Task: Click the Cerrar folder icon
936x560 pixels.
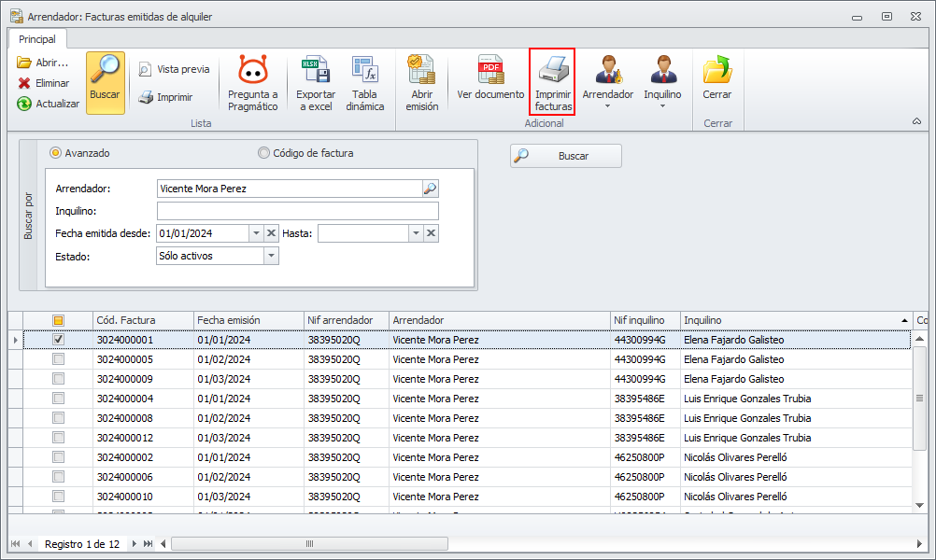Action: pos(716,71)
